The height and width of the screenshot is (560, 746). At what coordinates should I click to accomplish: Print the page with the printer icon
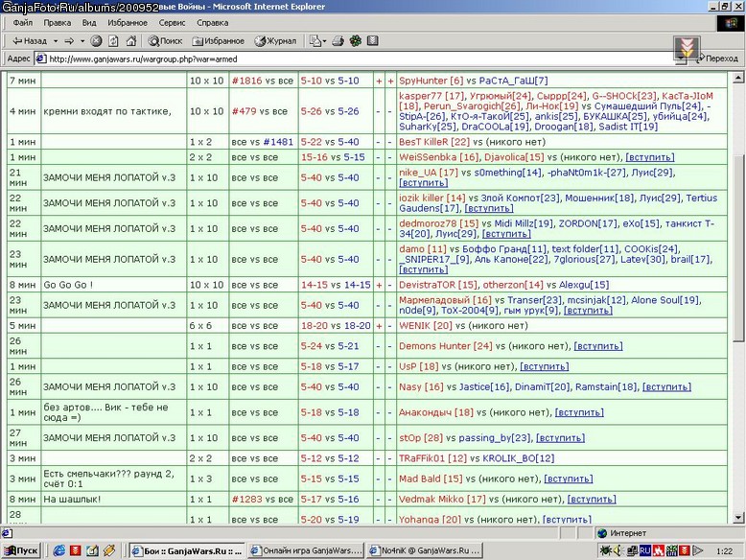tap(338, 41)
